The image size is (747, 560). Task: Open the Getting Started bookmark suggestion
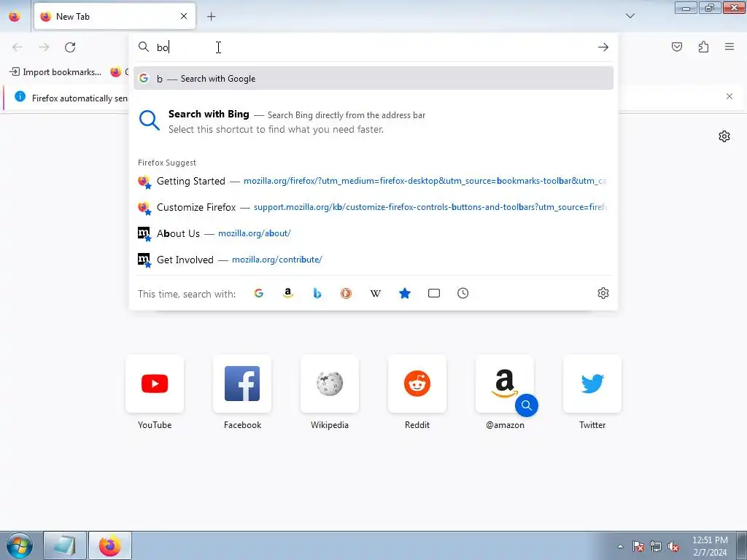pos(373,181)
